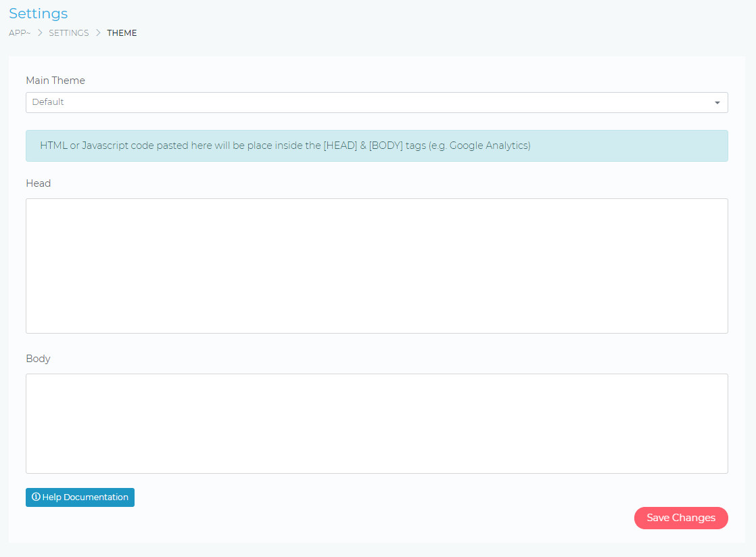Click chevron separator before THEME breadcrumb
Image resolution: width=756 pixels, height=557 pixels.
(x=98, y=33)
